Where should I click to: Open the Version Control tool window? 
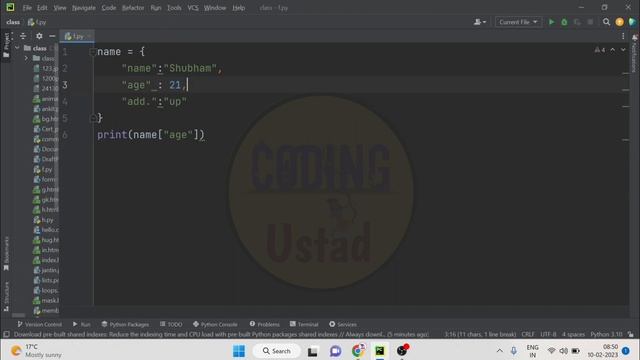(x=40, y=324)
